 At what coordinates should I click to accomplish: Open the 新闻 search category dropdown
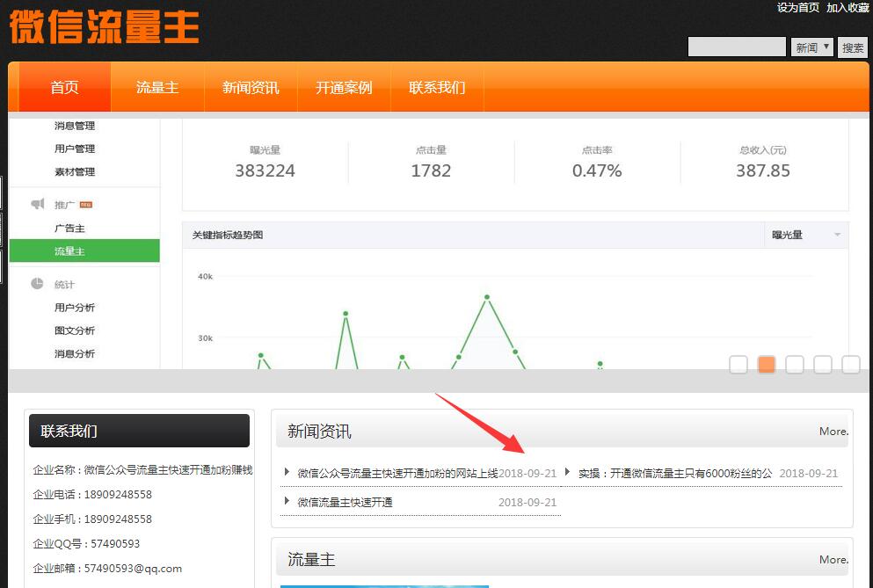(x=811, y=47)
